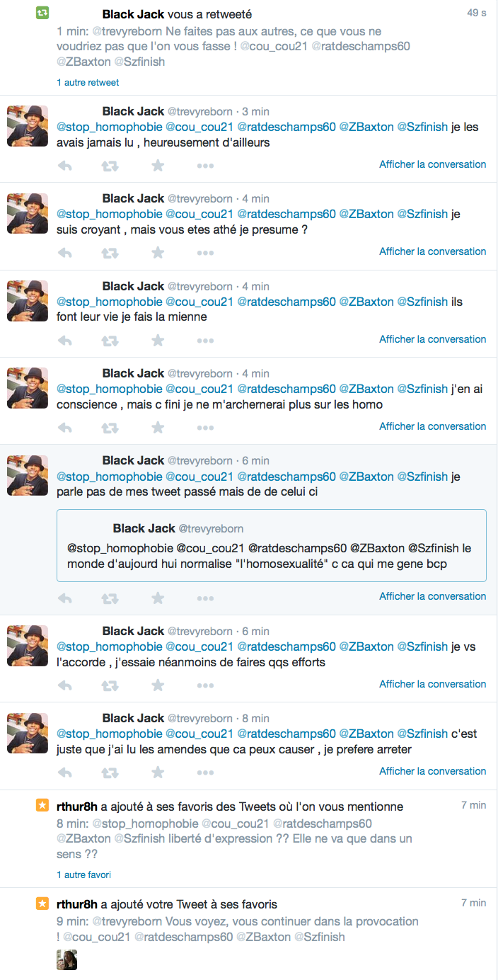
Task: Show conversation for the 'les amendes' tweet
Action: coord(432,771)
